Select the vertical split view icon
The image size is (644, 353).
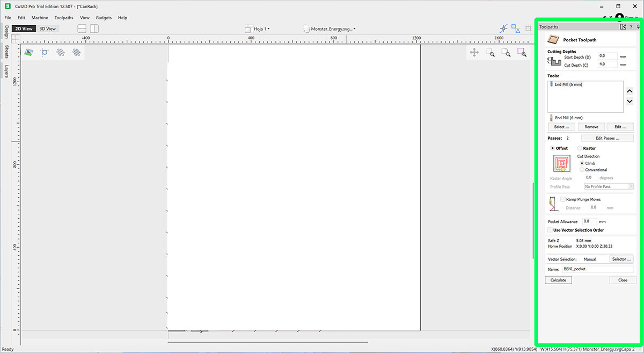pos(94,28)
